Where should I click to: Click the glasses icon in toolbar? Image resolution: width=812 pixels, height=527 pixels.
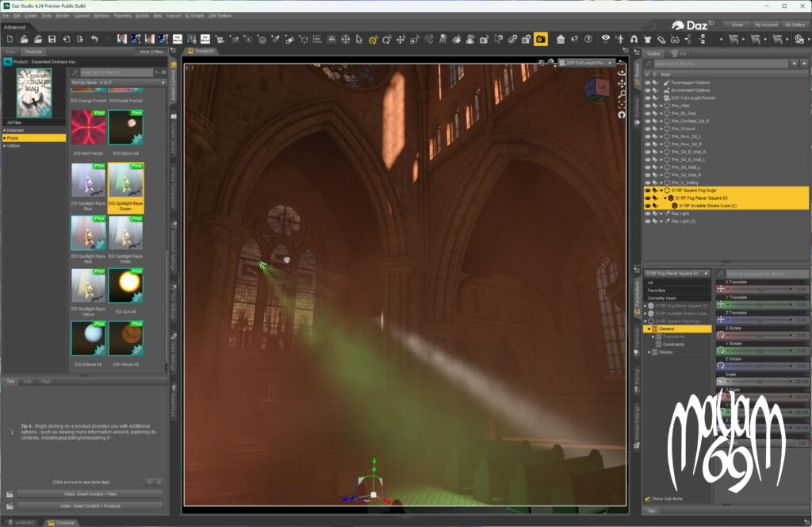pos(675,40)
